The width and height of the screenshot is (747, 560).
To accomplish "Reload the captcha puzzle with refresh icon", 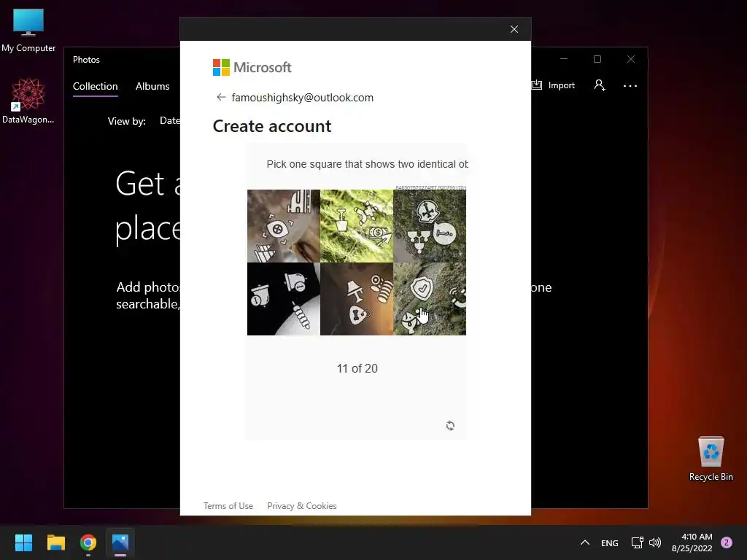I will [450, 425].
